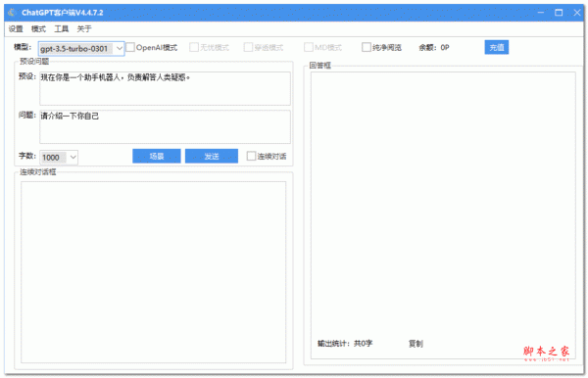Focus the 预设 preset text box
Image resolution: width=588 pixels, height=378 pixels.
pyautogui.click(x=165, y=88)
